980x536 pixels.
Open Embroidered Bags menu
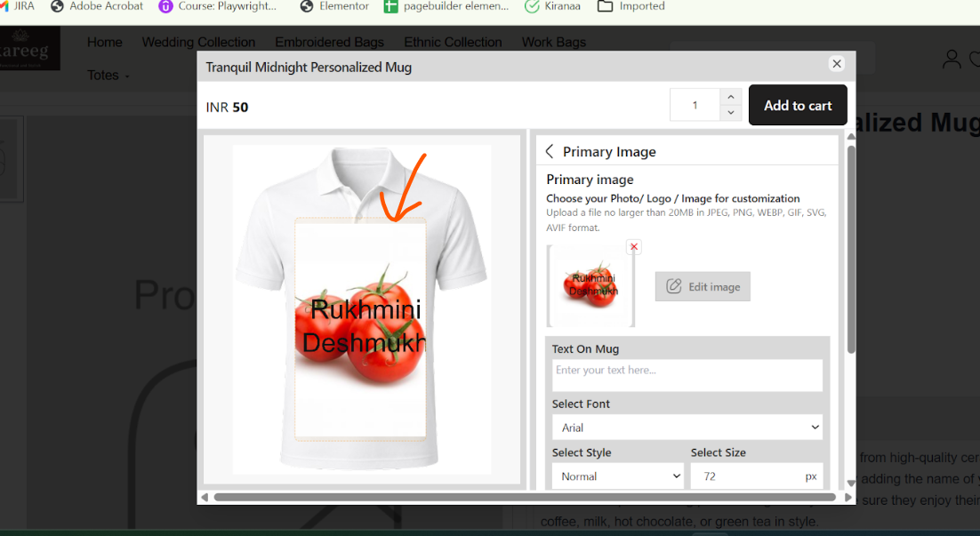pyautogui.click(x=329, y=42)
